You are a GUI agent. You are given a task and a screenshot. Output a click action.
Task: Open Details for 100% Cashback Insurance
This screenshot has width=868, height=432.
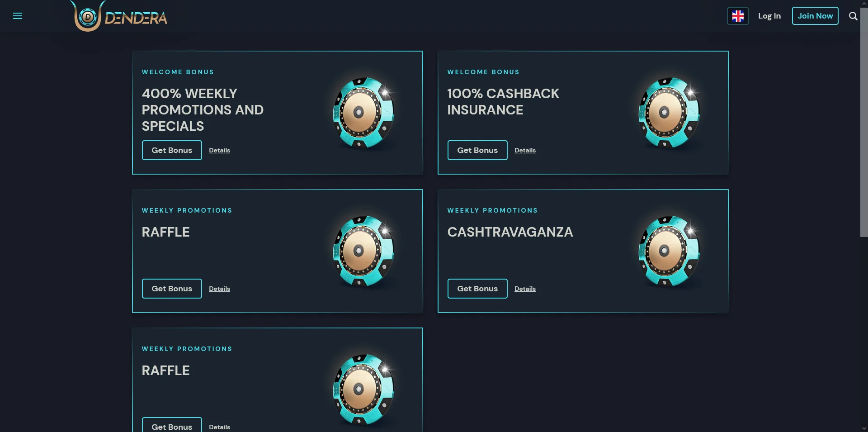click(x=525, y=151)
